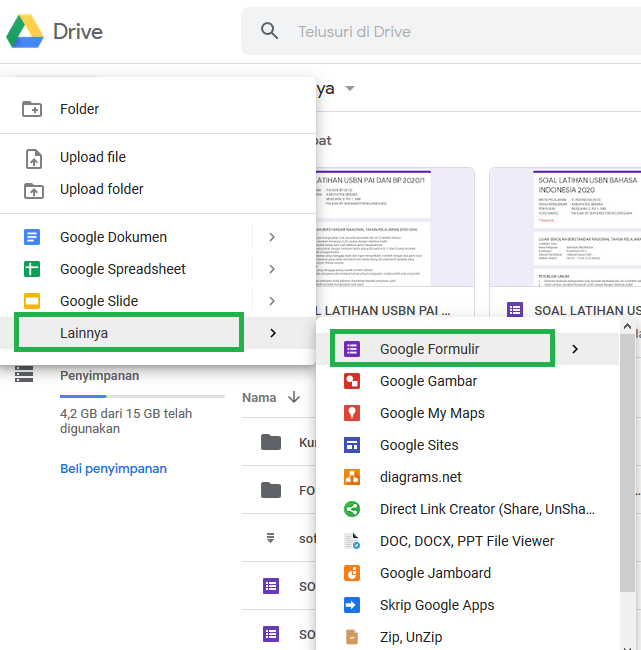Click the forms icon in the last SO row
The image size is (641, 650).
coord(271,634)
